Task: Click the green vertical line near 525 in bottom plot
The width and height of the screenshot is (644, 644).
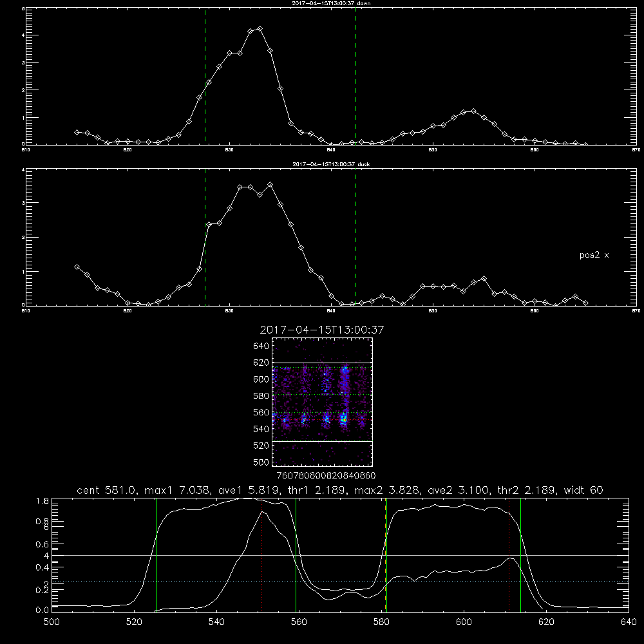Action: click(157, 555)
